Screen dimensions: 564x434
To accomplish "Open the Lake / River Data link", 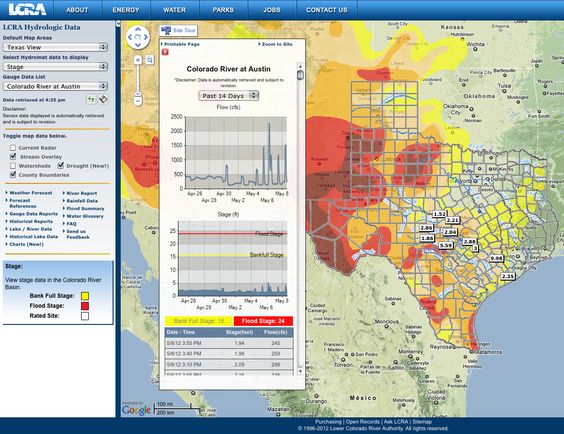I will pyautogui.click(x=31, y=229).
